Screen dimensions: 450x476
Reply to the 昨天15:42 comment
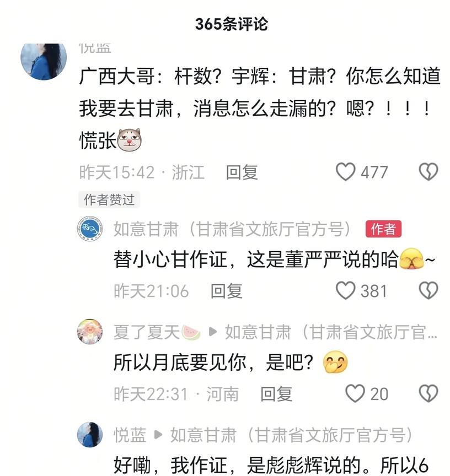click(242, 172)
